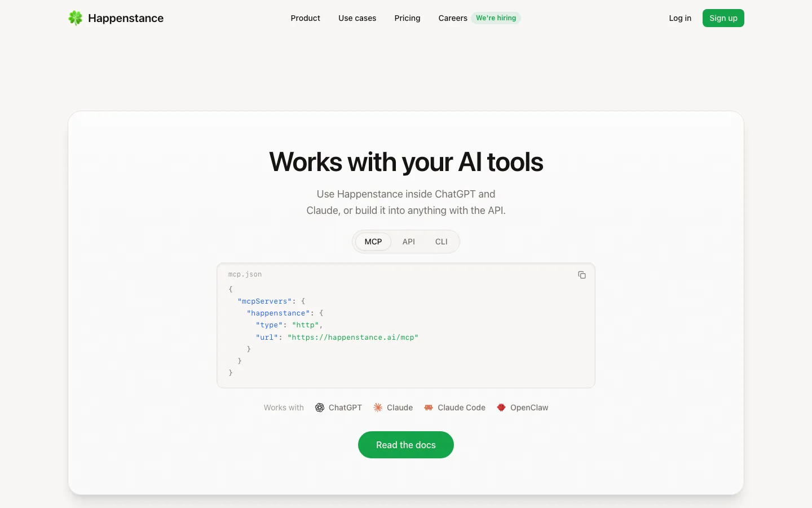Switch to the CLI tab
This screenshot has width=812, height=508.
click(x=442, y=242)
